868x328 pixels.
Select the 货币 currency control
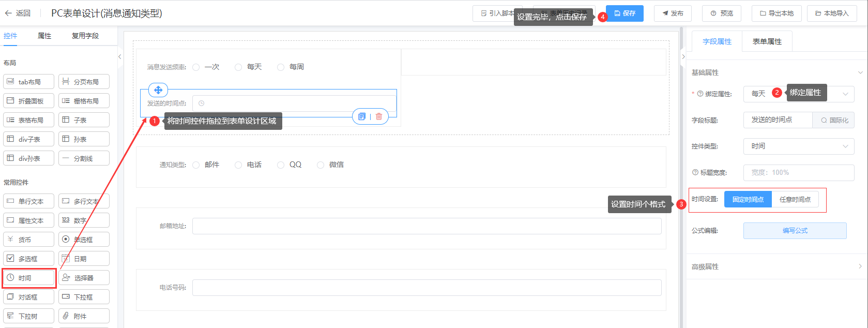tap(28, 240)
